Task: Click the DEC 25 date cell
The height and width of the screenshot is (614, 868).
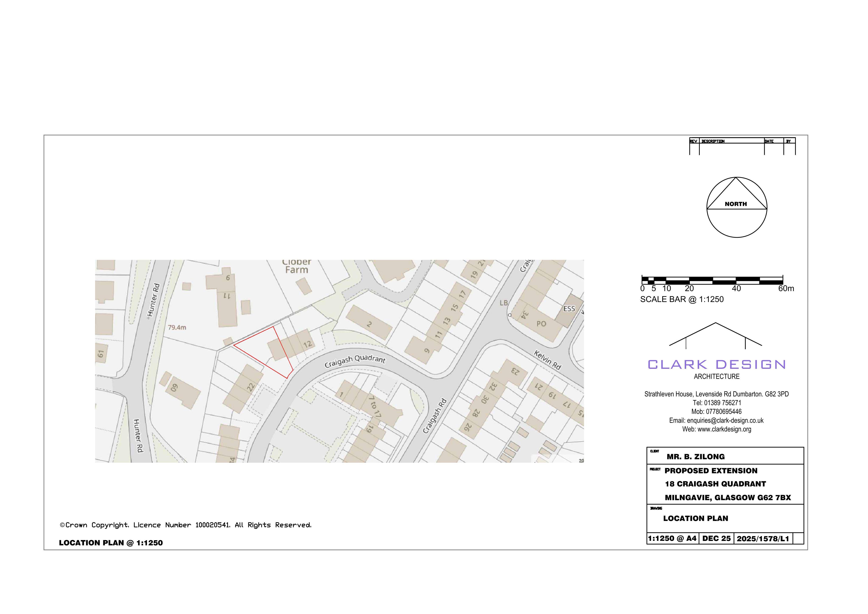Action: point(716,538)
